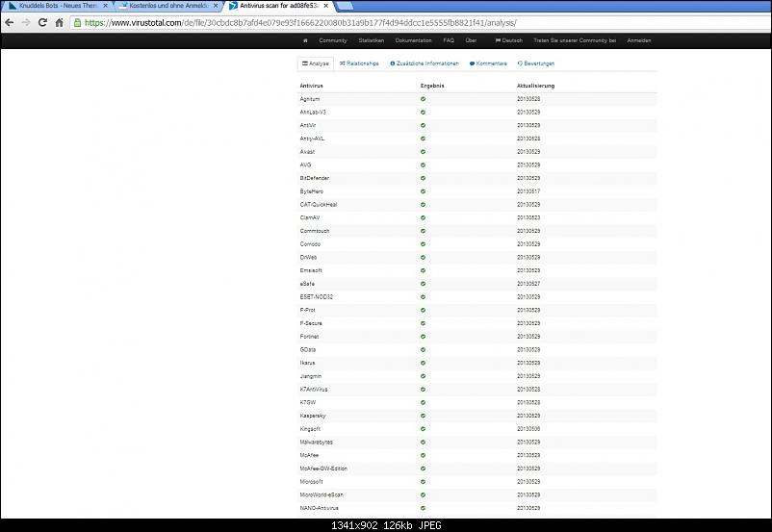Open the Community menu item

[x=333, y=40]
